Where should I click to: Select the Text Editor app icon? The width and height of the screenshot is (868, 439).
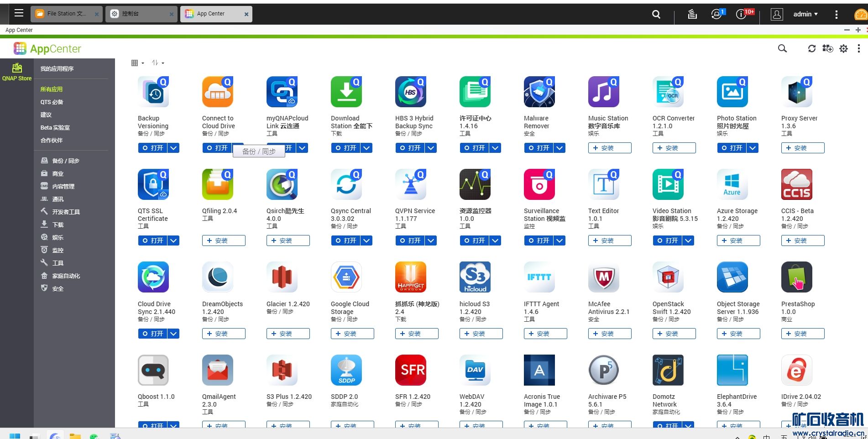604,184
